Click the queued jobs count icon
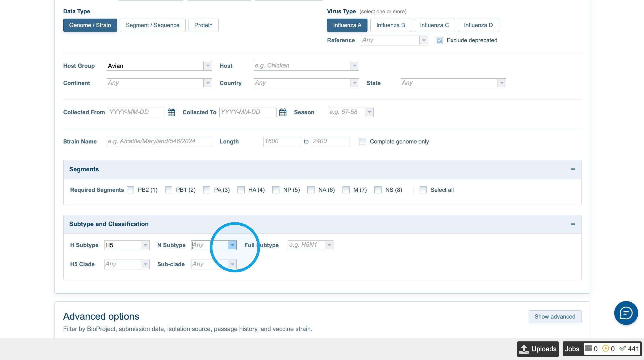This screenshot has height=360, width=644. [x=588, y=348]
